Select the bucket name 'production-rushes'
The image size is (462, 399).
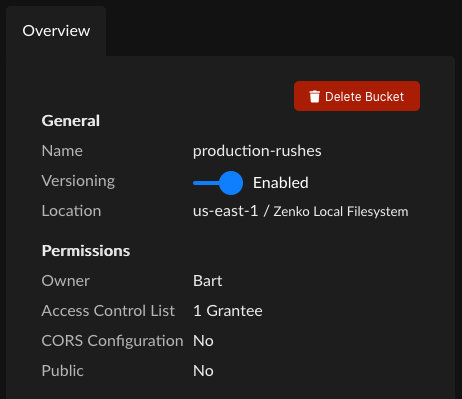coord(257,151)
